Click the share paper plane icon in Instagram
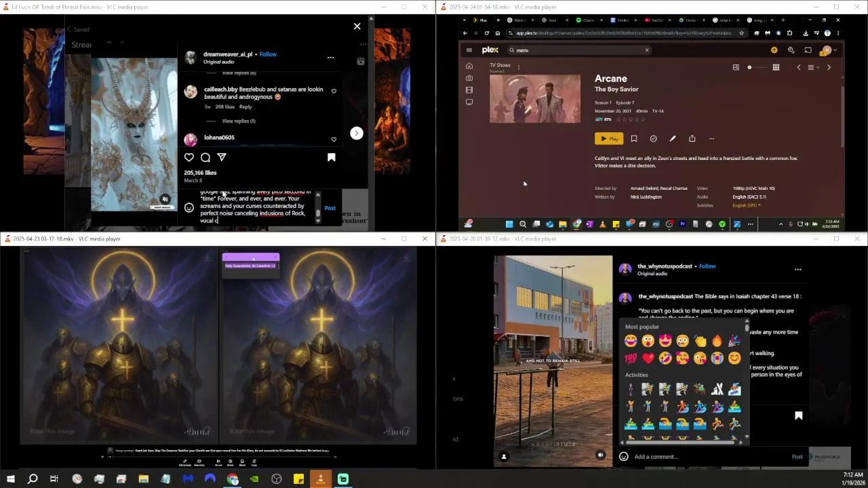868x488 pixels. (222, 157)
